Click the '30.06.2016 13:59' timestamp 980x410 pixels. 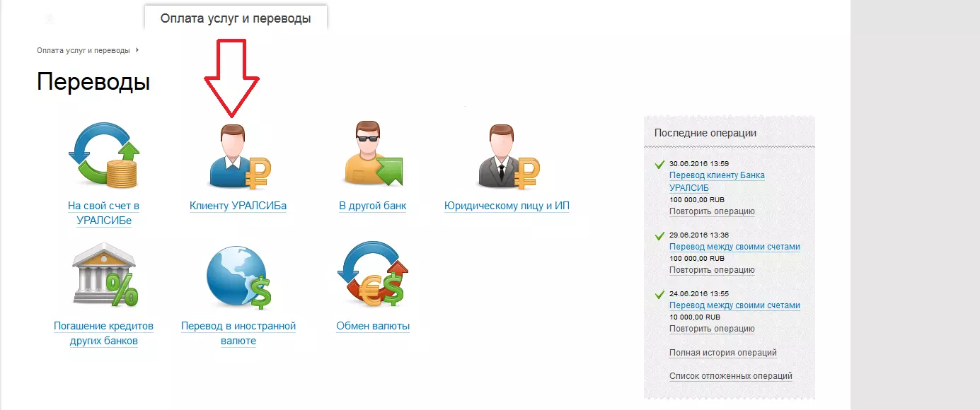click(699, 164)
